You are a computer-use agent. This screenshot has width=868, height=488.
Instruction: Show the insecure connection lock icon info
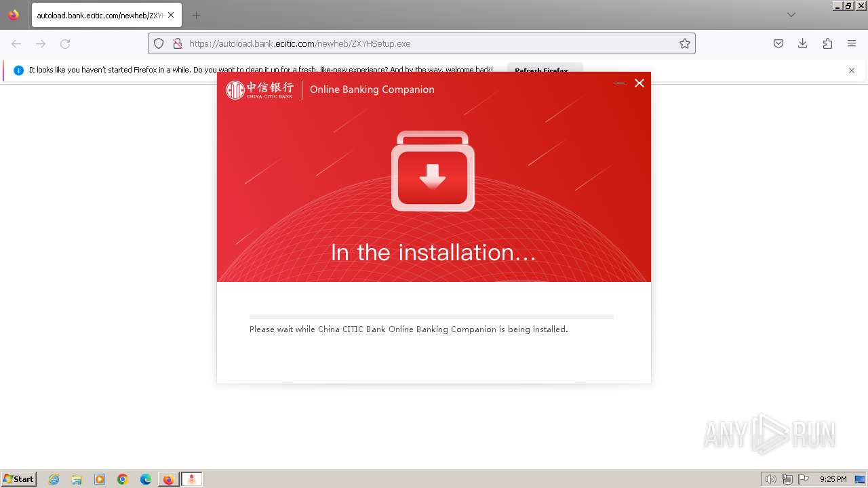[x=178, y=43]
